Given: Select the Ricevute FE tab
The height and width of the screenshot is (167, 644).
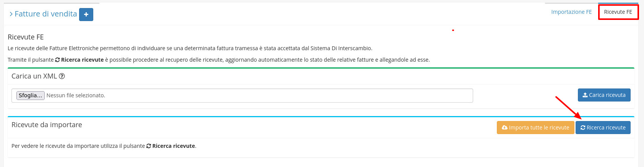Looking at the screenshot, I should 618,12.
